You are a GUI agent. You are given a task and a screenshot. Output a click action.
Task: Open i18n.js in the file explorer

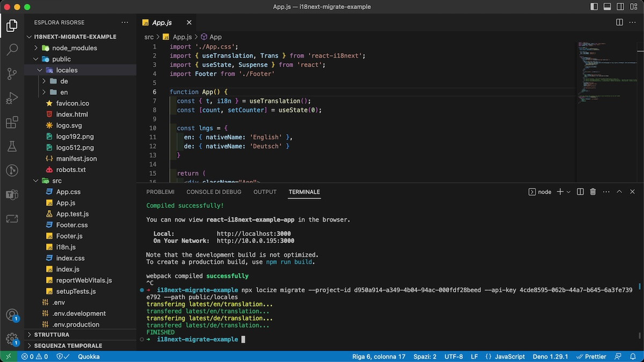65,247
